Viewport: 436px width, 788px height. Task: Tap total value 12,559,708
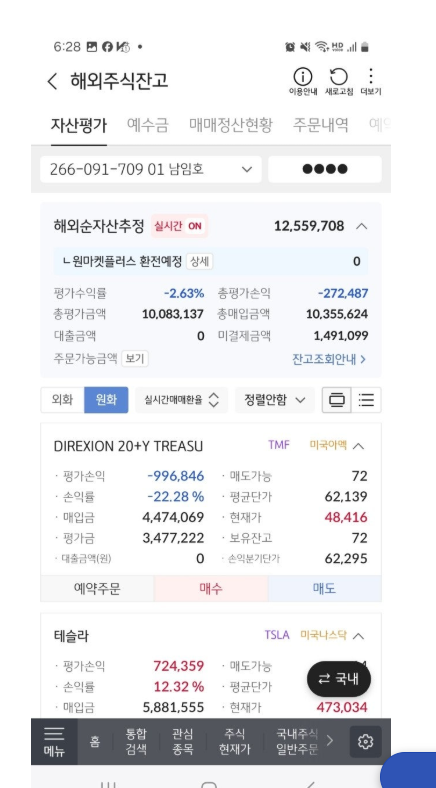click(x=309, y=226)
